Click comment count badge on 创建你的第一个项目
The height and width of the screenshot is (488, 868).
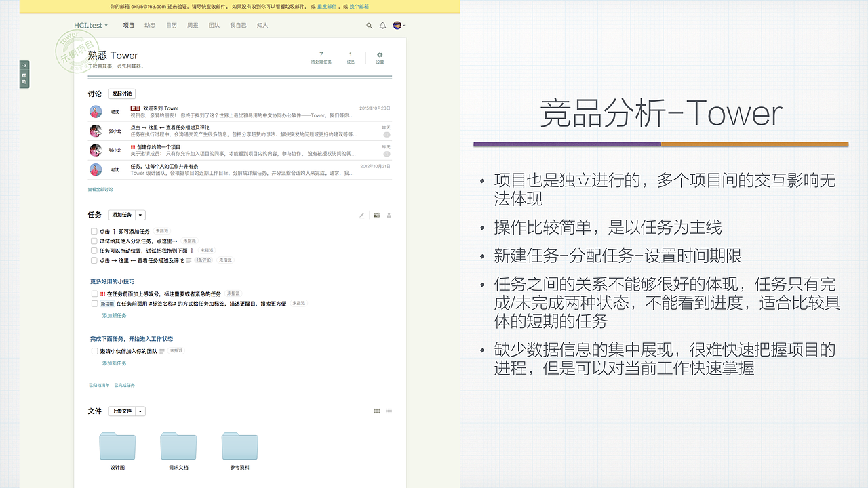[387, 154]
